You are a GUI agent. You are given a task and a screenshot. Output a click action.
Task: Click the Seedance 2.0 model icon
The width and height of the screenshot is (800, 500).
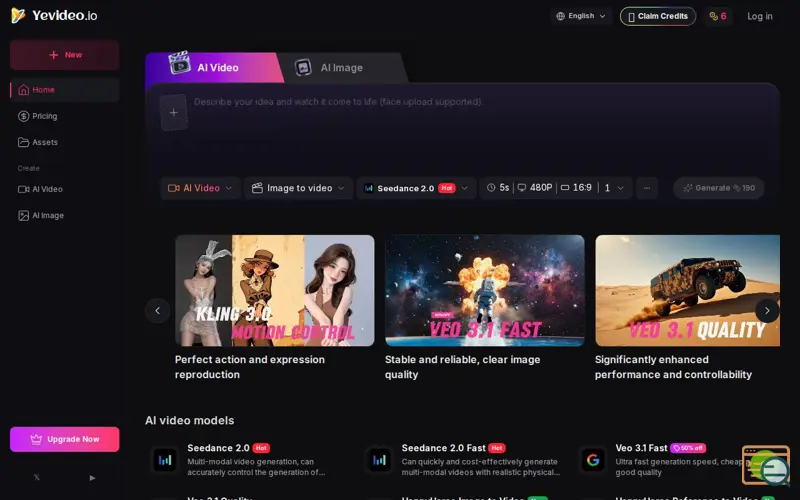(x=165, y=460)
